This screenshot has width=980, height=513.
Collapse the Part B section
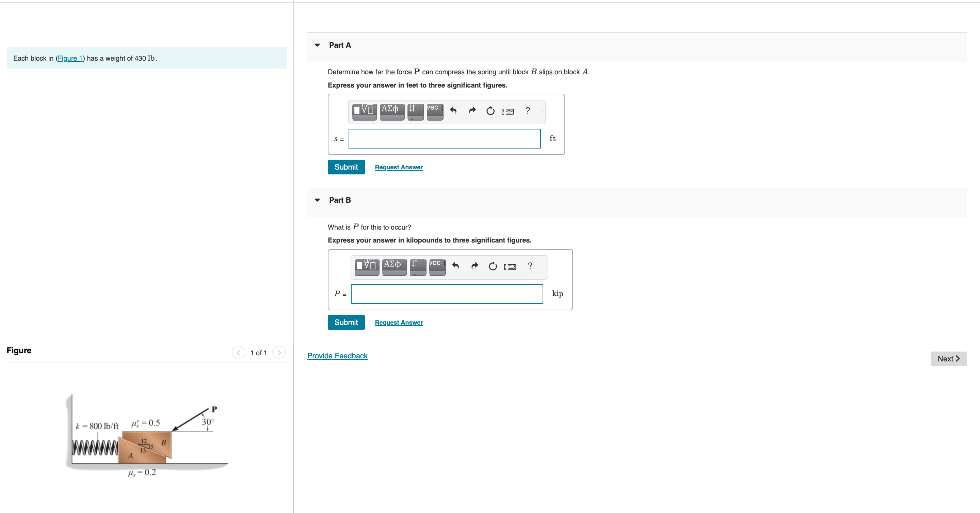coord(317,200)
